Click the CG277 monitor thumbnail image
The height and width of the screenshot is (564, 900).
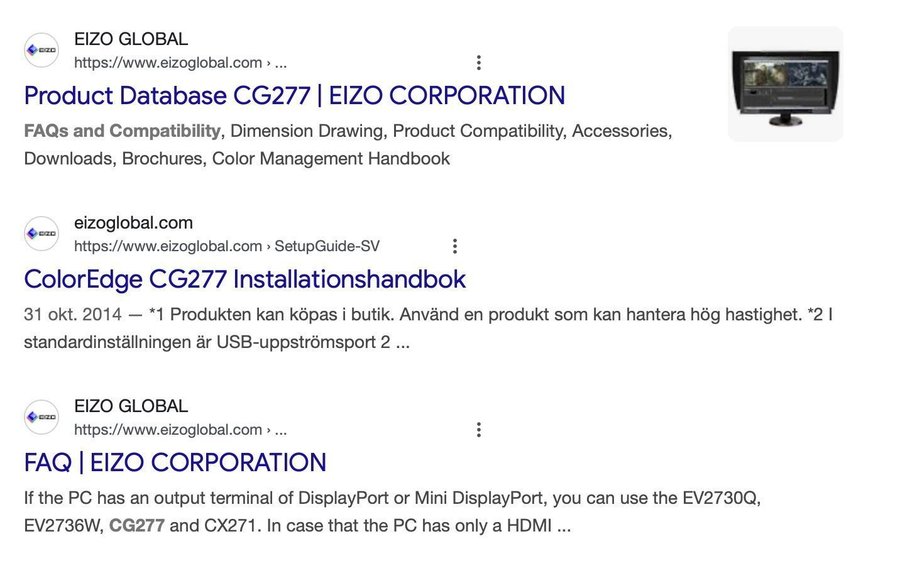tap(785, 84)
